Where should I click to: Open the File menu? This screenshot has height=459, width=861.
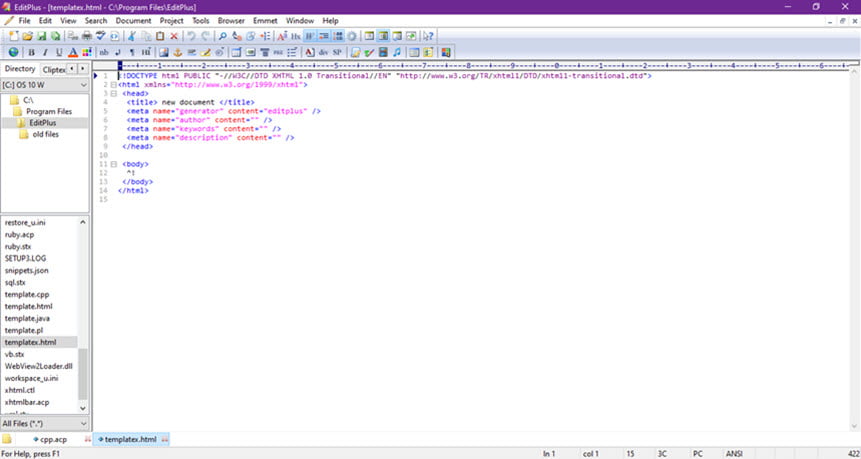[x=25, y=21]
